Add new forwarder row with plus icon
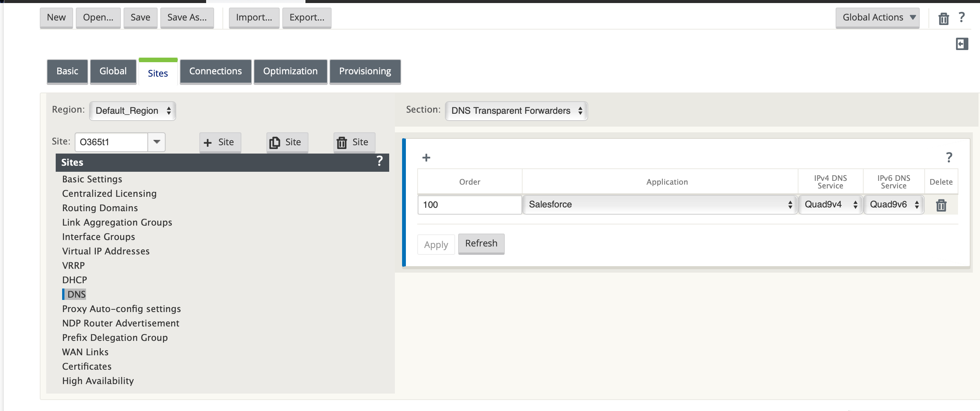 426,158
